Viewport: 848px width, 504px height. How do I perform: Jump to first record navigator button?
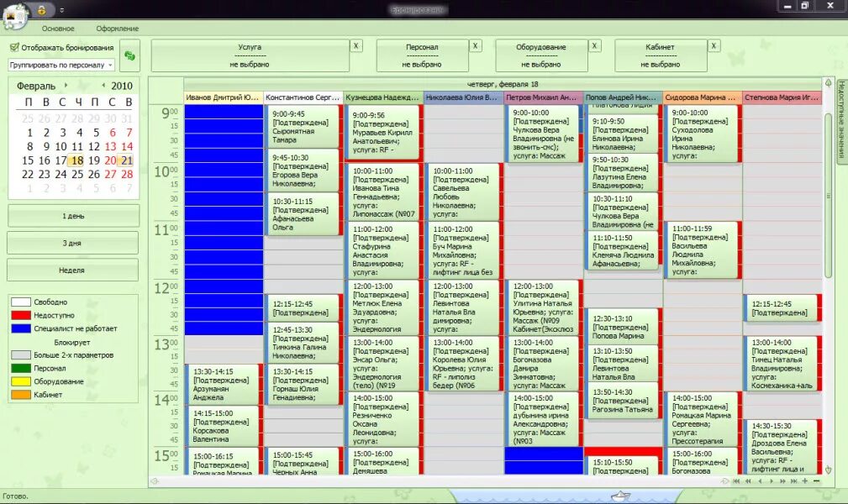click(736, 480)
